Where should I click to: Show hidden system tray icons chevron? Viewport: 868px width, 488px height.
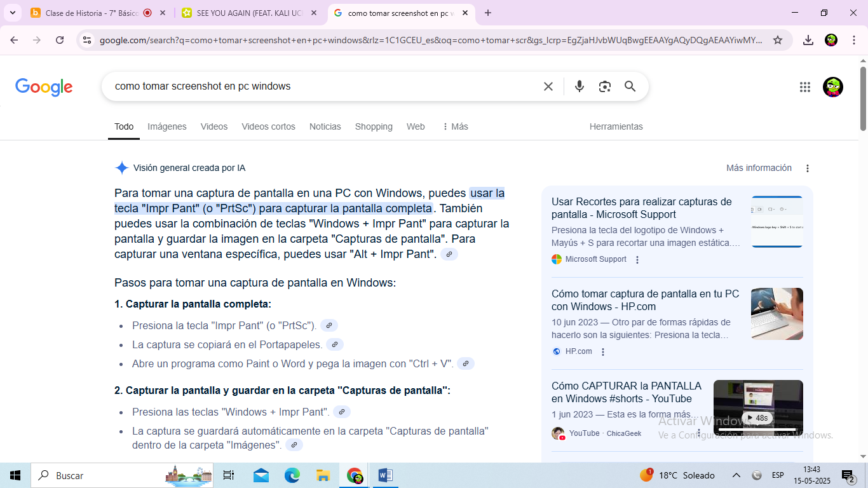point(736,475)
